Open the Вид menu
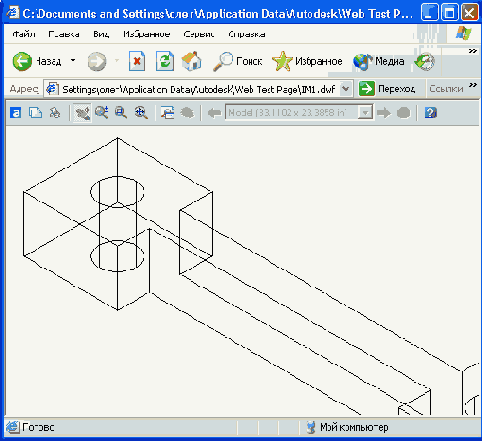Viewport: 482px width, 441px height. (x=101, y=34)
